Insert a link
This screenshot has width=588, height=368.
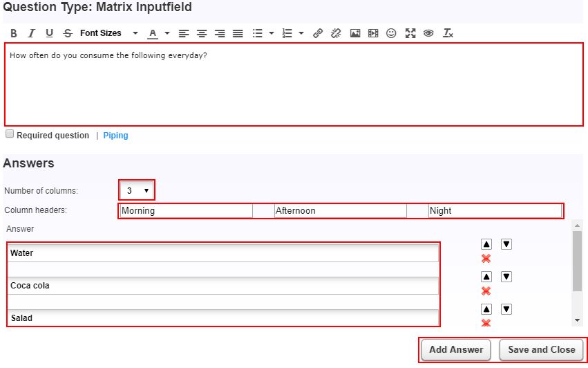pyautogui.click(x=318, y=33)
